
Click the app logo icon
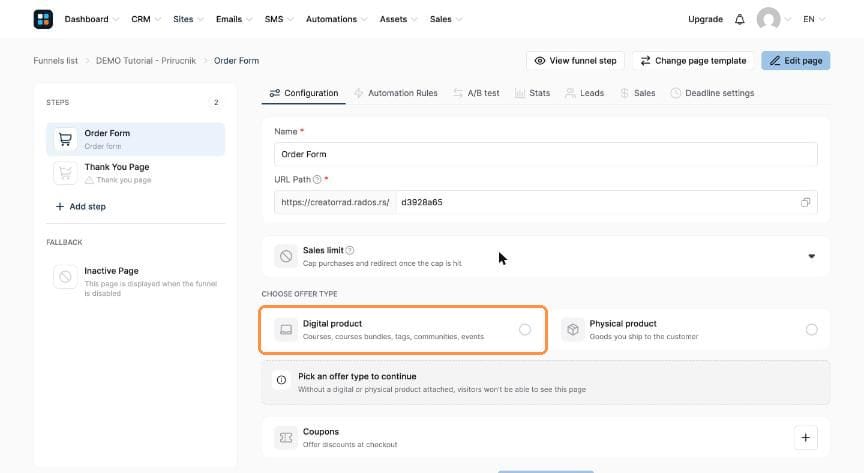tap(43, 19)
